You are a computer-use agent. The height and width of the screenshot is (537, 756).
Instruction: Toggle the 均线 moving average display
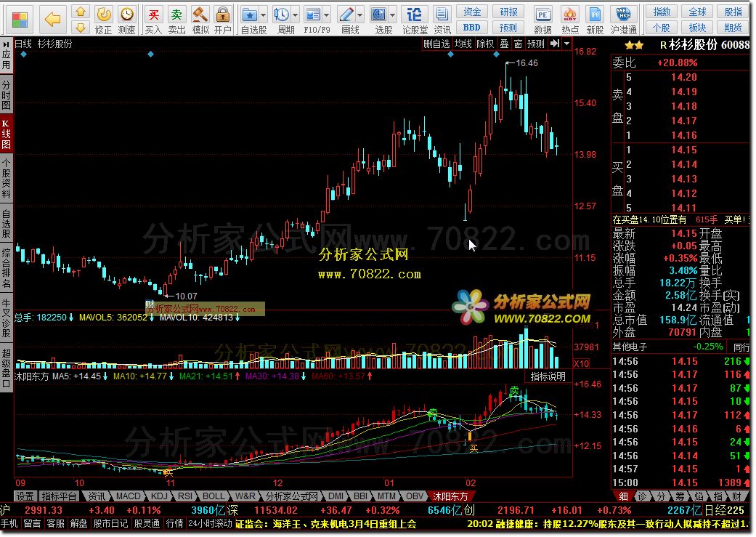[x=463, y=44]
